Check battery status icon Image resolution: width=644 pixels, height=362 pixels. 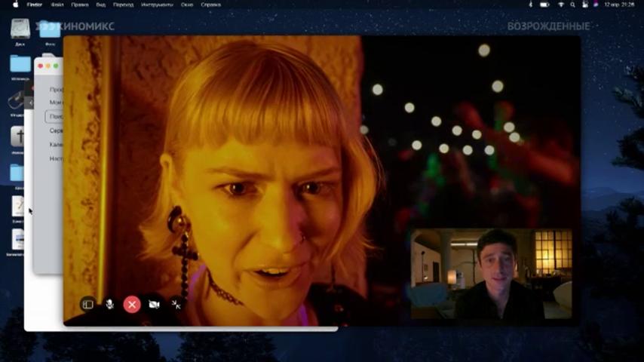(544, 5)
